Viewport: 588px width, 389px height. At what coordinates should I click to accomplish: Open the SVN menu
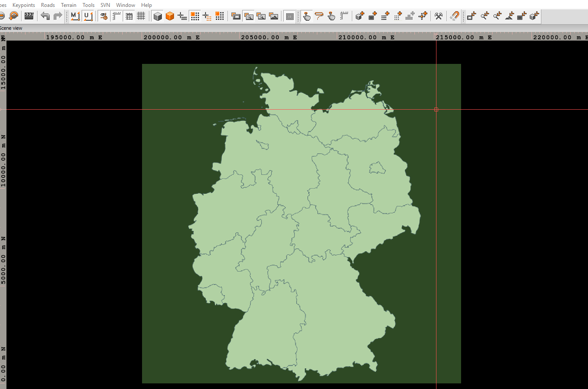click(x=105, y=5)
